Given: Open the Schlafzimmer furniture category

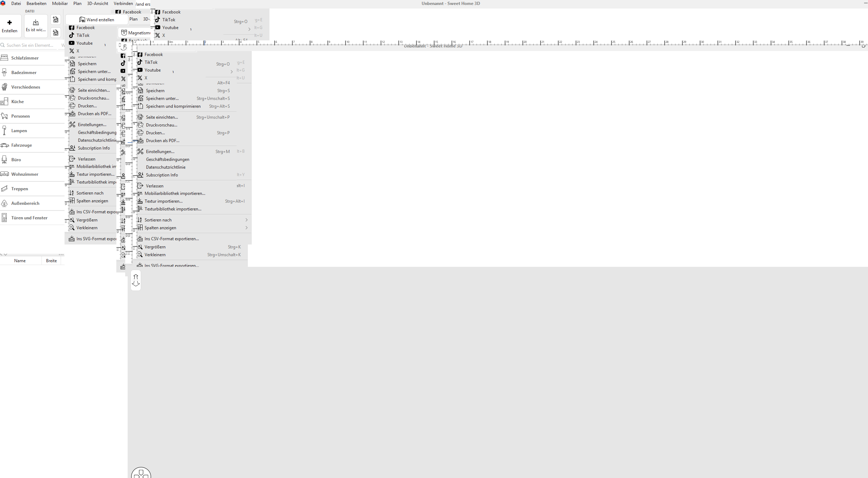Looking at the screenshot, I should click(x=25, y=58).
